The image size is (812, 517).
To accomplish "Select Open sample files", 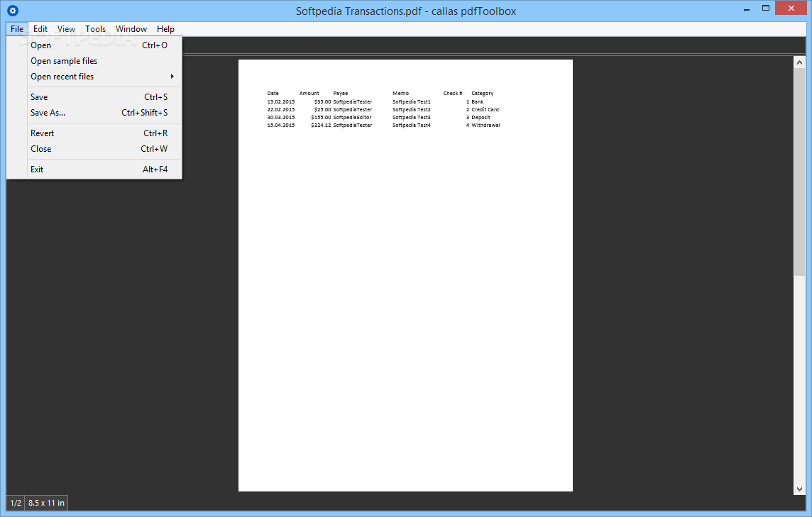I will pyautogui.click(x=94, y=61).
